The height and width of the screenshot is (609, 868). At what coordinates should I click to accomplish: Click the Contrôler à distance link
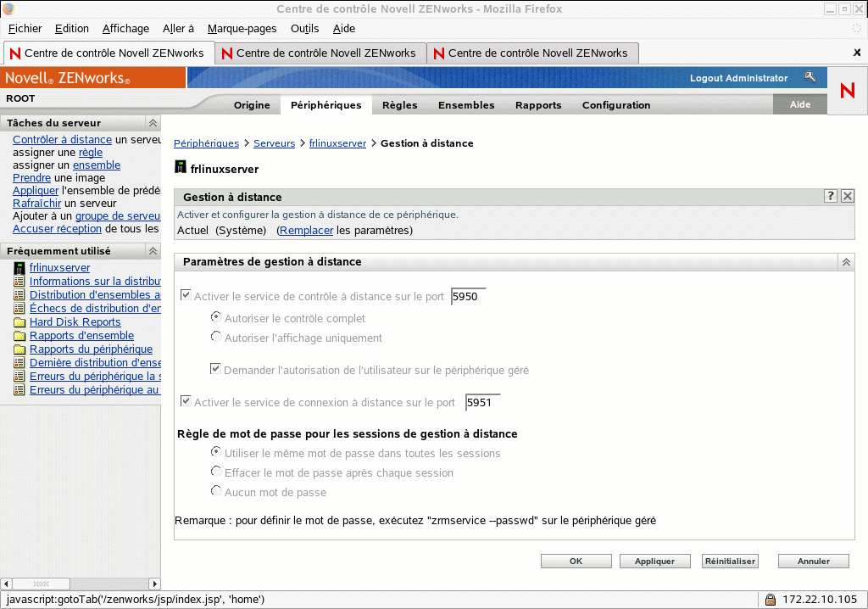(x=62, y=140)
